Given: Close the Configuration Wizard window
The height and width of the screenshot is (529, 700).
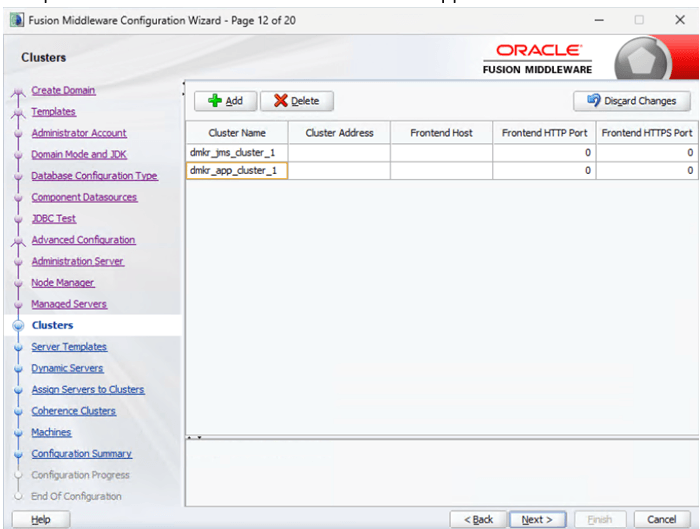Looking at the screenshot, I should pos(680,20).
